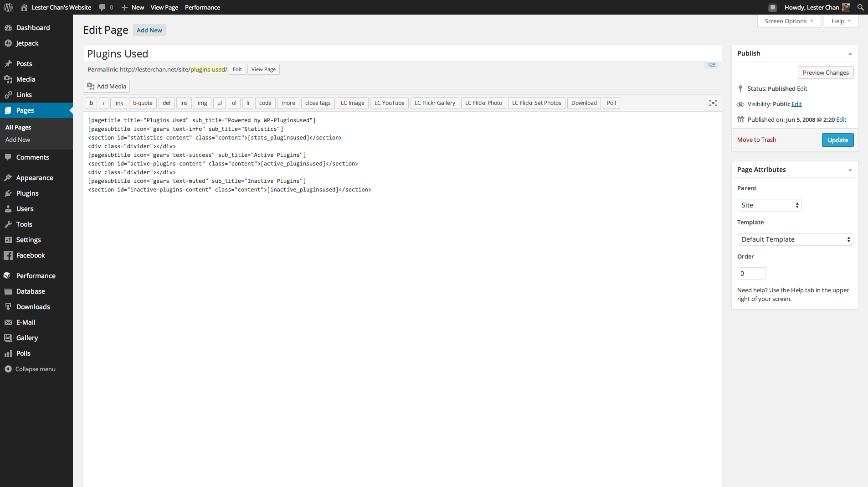Open View Page in admin bar
The height and width of the screenshot is (487, 868).
coord(164,7)
